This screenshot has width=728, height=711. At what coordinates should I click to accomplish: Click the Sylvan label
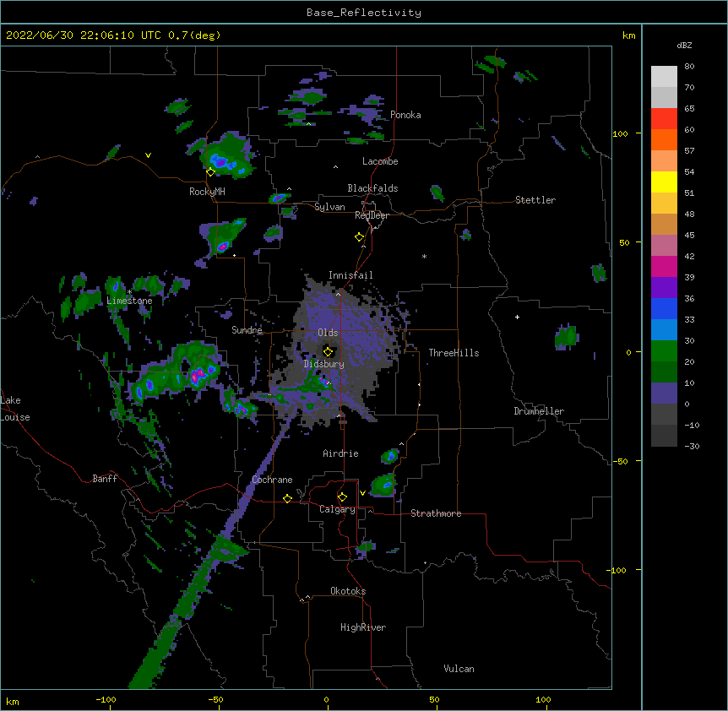[x=329, y=207]
